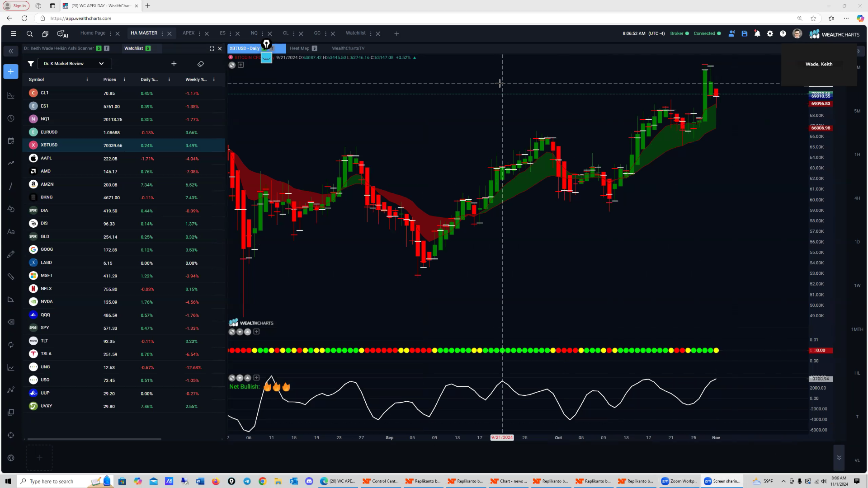Screen dimensions: 868x488
Task: Open the clock history tool in sidebar
Action: pyautogui.click(x=11, y=118)
